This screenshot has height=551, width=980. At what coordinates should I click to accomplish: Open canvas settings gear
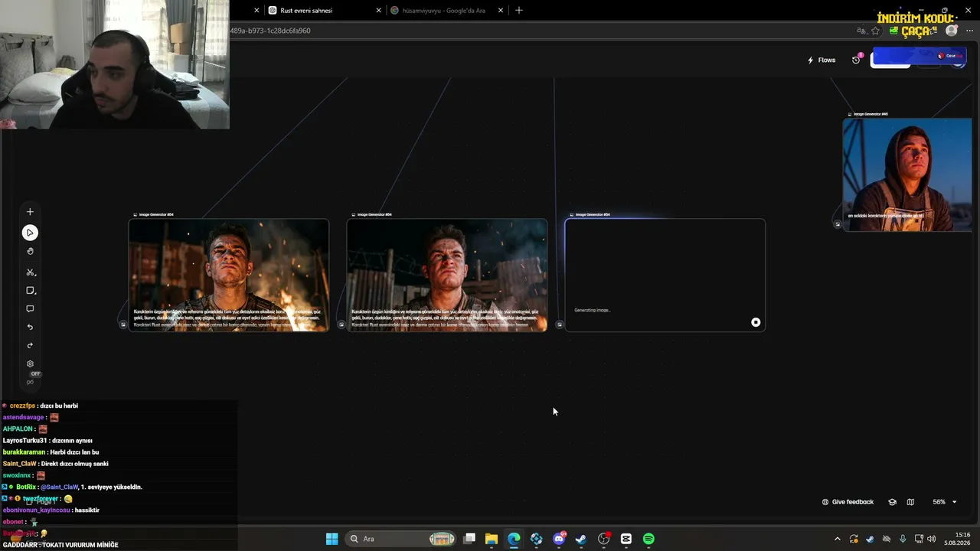tap(30, 364)
